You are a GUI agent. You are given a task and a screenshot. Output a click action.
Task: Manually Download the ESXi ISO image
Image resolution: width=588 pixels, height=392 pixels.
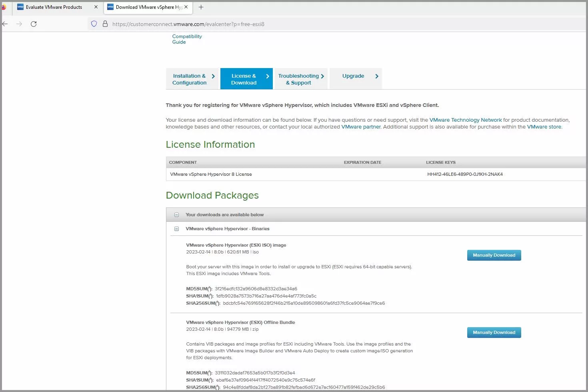pos(494,255)
